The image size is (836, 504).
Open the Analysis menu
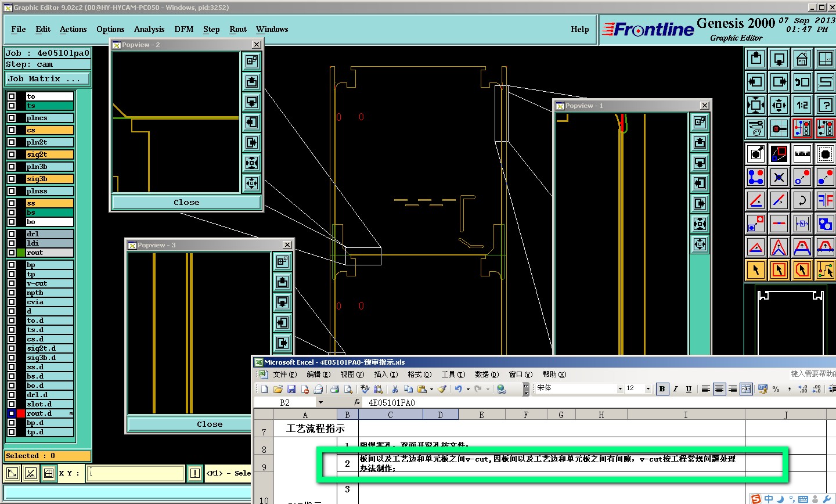149,29
